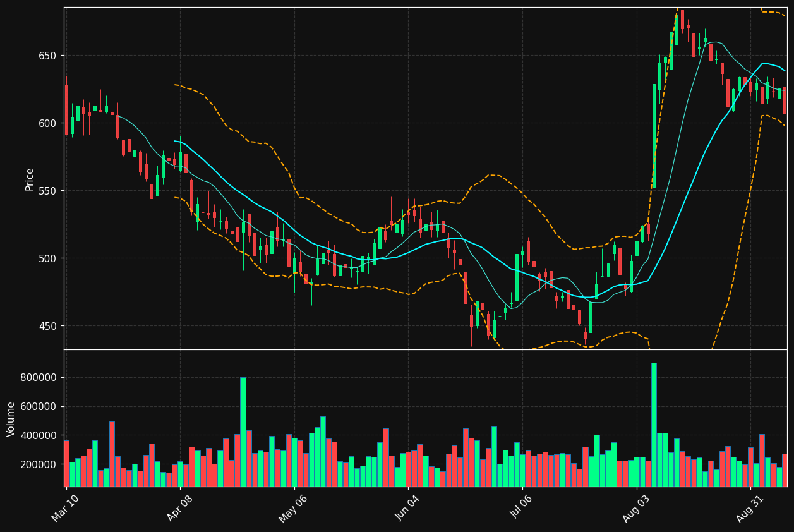Select the 550 price tick label

pyautogui.click(x=48, y=191)
